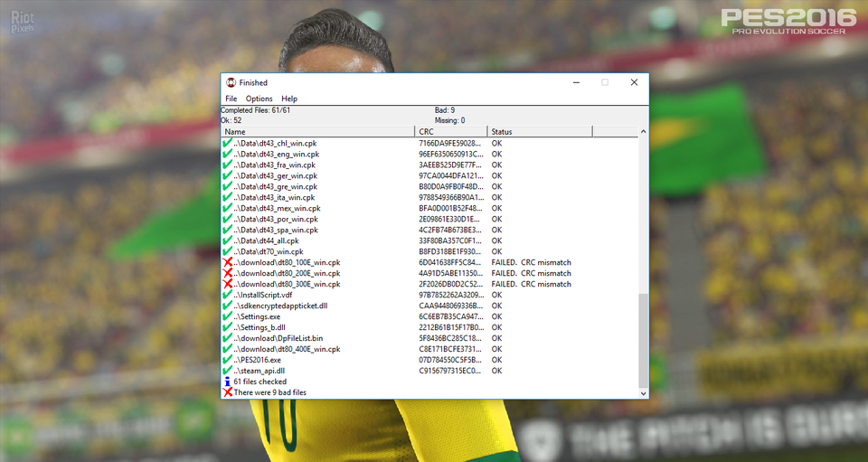Click CRC value 4A91D5ABE11350...
Image resolution: width=868 pixels, height=462 pixels.
point(450,273)
